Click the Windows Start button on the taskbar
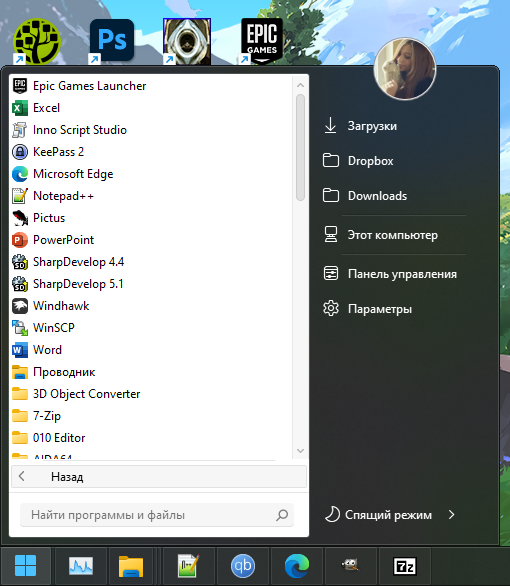 pyautogui.click(x=25, y=566)
